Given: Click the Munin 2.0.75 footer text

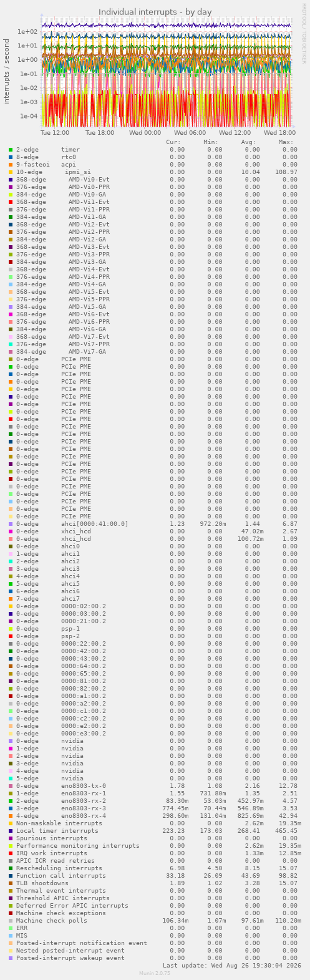Looking at the screenshot, I should click(155, 973).
